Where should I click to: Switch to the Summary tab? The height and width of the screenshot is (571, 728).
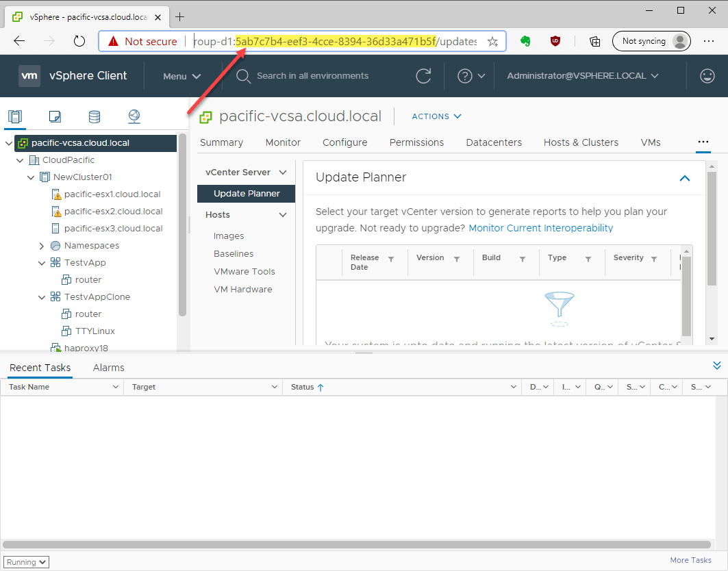click(x=221, y=142)
